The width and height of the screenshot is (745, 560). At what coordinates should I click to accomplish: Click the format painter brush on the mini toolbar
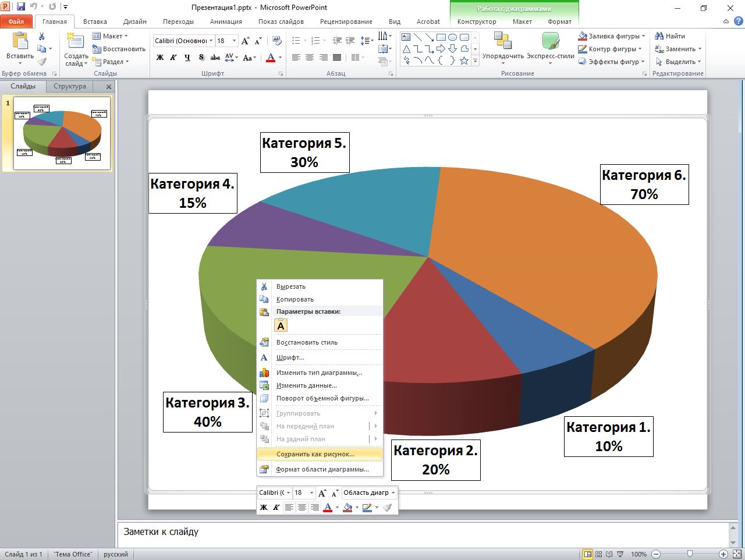[387, 508]
